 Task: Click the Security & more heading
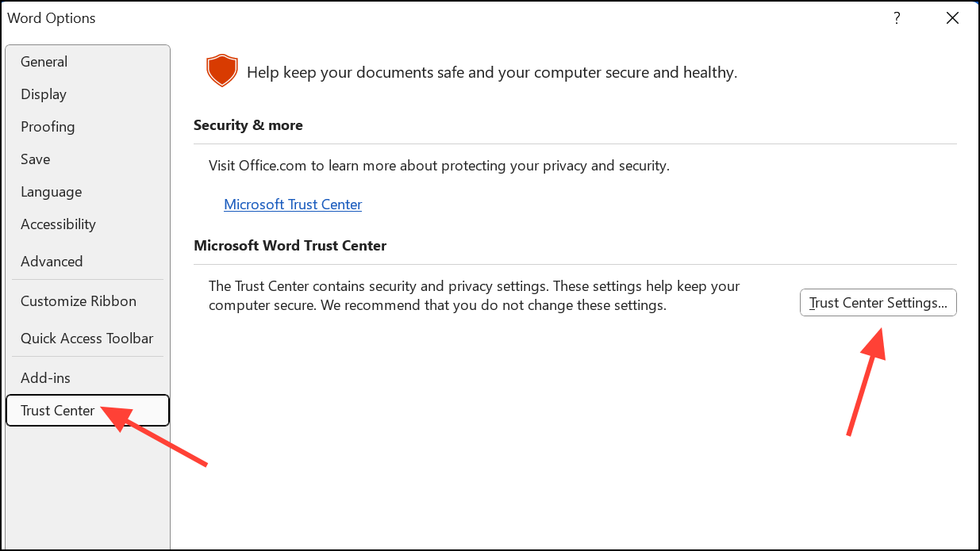(248, 125)
